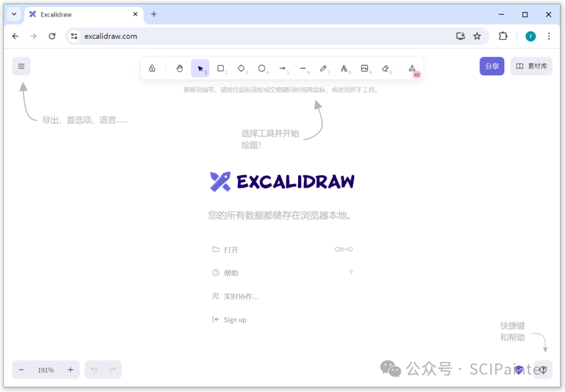Click the 分享 share button
The width and height of the screenshot is (565, 392).
click(x=492, y=66)
